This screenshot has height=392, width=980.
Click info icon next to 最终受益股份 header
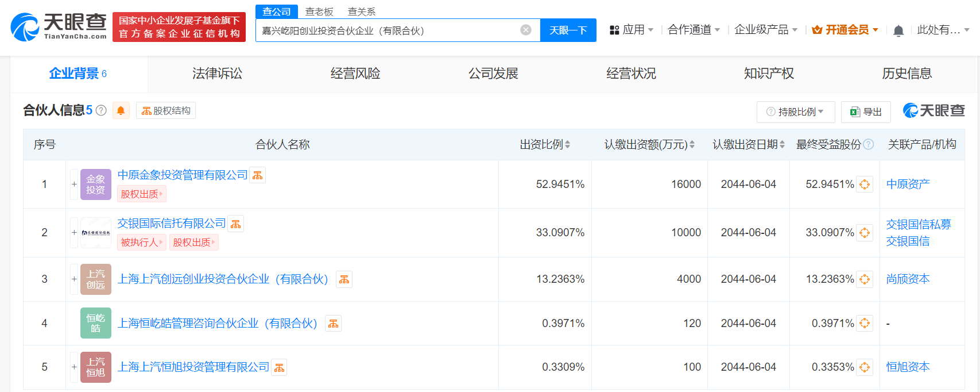tap(869, 145)
